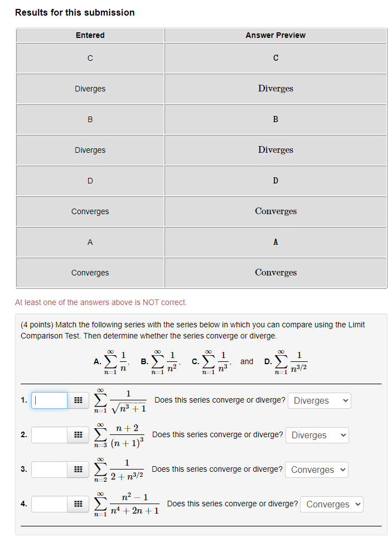Image resolution: width=392 pixels, height=537 pixels.
Task: Open the Converges dropdown for problem 4
Action: click(331, 504)
